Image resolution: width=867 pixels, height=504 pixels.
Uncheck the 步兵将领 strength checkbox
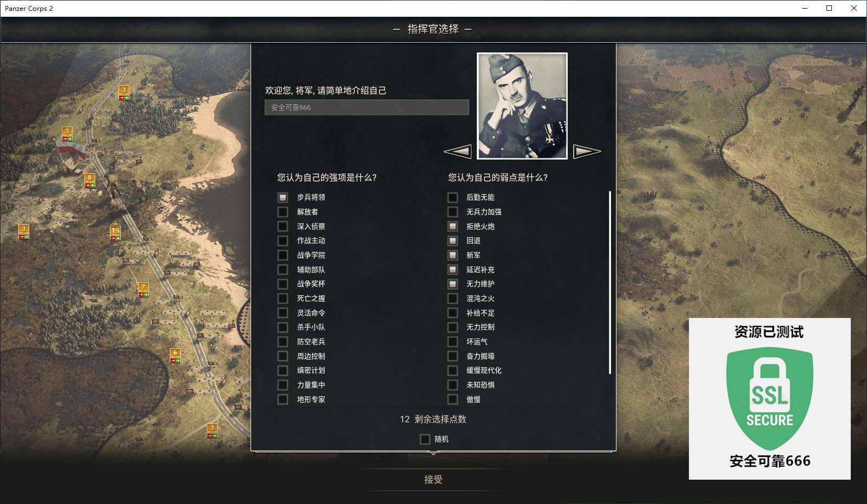(x=283, y=197)
